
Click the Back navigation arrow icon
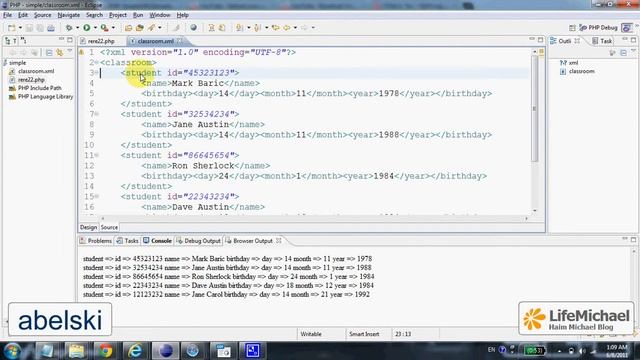pos(287,28)
